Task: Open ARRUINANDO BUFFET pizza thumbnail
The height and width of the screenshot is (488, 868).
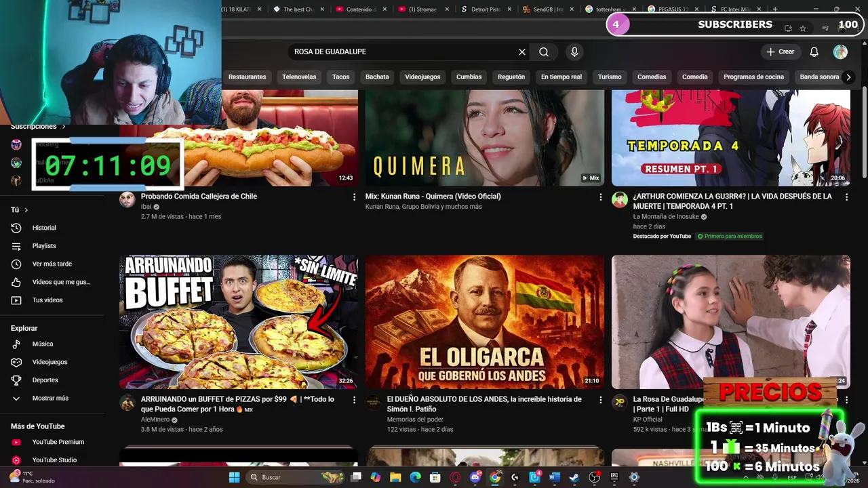Action: click(x=239, y=322)
